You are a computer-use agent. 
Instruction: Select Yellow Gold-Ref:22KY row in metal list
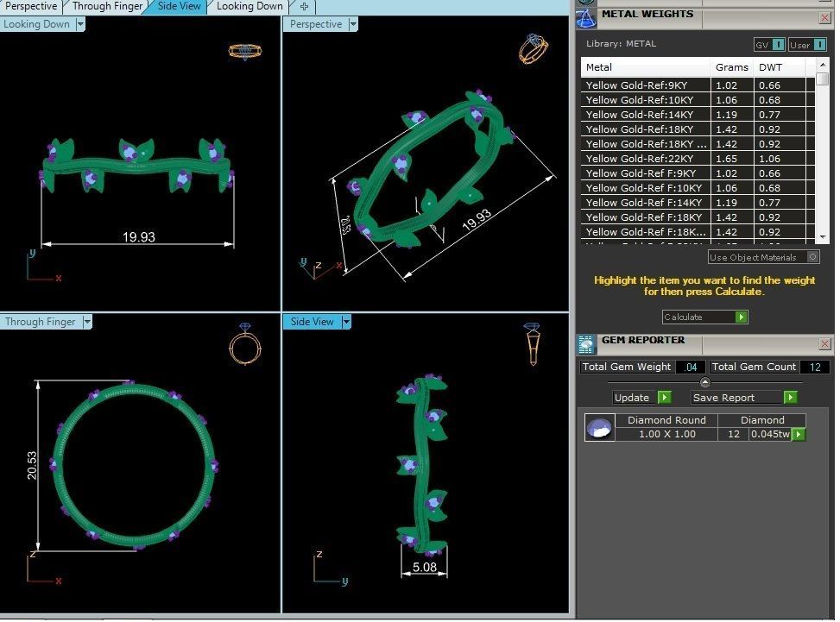tap(646, 159)
